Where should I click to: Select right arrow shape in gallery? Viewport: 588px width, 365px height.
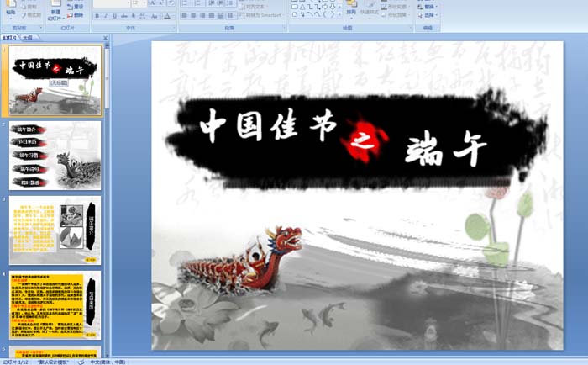(x=324, y=7)
